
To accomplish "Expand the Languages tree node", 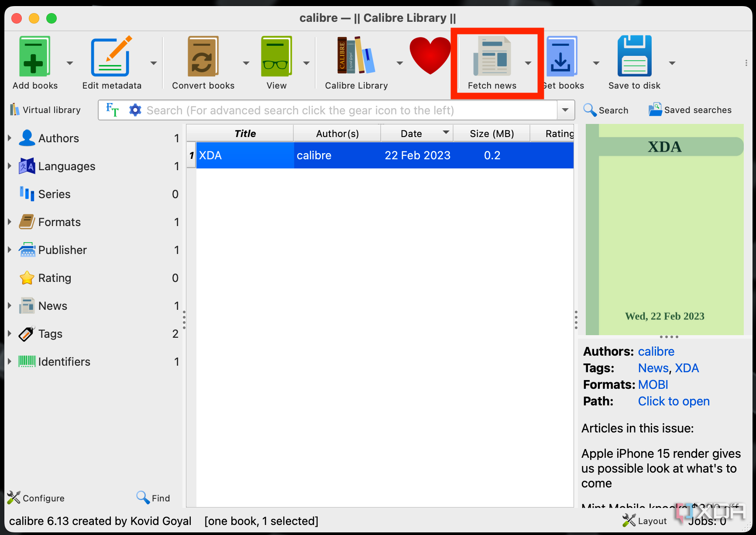I will pos(9,166).
